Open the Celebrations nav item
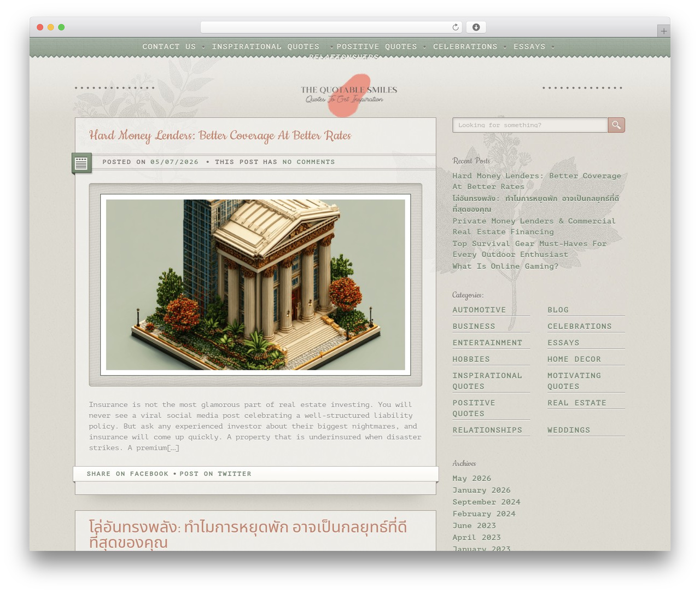700x593 pixels. click(x=465, y=46)
